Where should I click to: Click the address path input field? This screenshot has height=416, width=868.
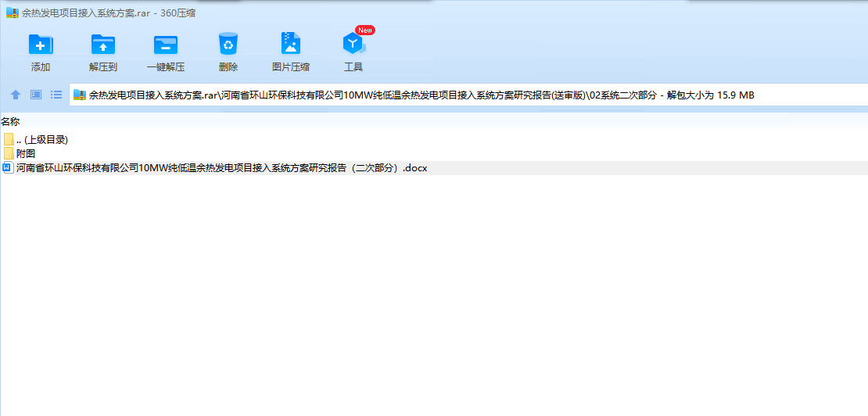click(x=468, y=95)
